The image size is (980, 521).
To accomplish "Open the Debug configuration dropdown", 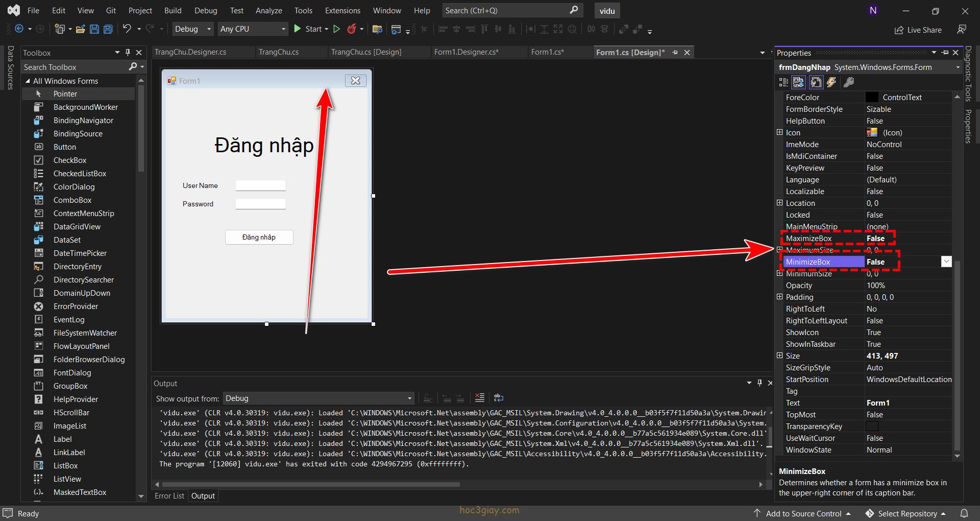I will tap(193, 29).
